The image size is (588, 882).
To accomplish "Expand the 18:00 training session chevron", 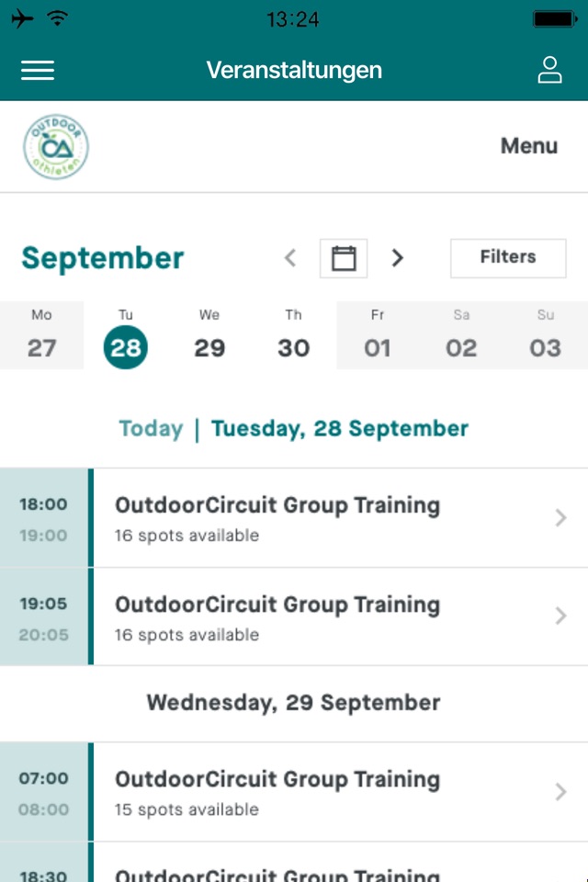I will click(560, 518).
